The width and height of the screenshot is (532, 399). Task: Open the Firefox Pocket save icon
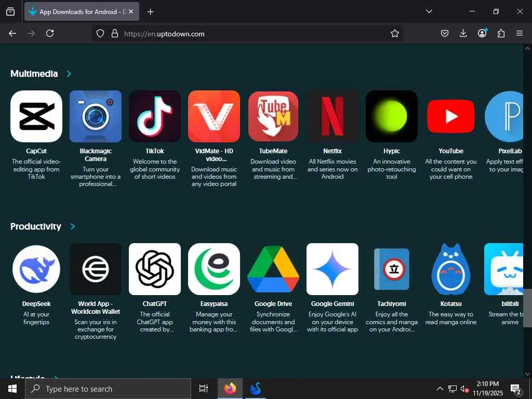pyautogui.click(x=445, y=33)
